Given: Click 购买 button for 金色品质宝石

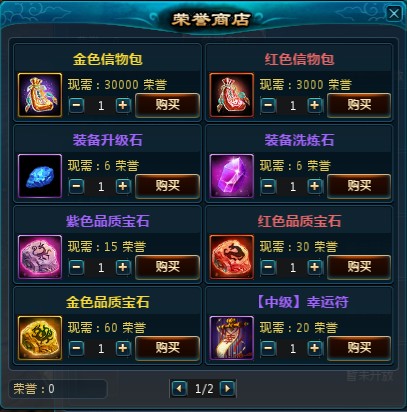Looking at the screenshot, I should pyautogui.click(x=168, y=348).
